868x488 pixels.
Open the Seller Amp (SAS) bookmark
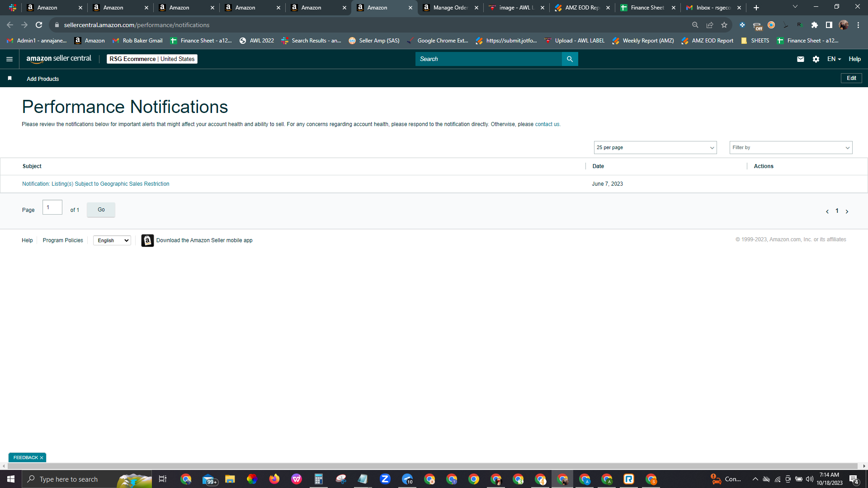click(374, 41)
